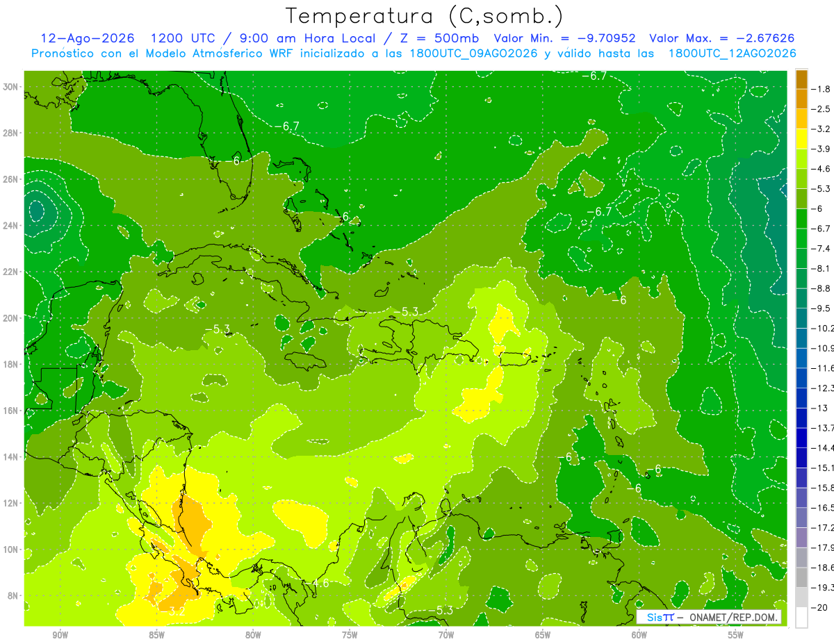Click the 18N latitude axis label

coord(11,364)
